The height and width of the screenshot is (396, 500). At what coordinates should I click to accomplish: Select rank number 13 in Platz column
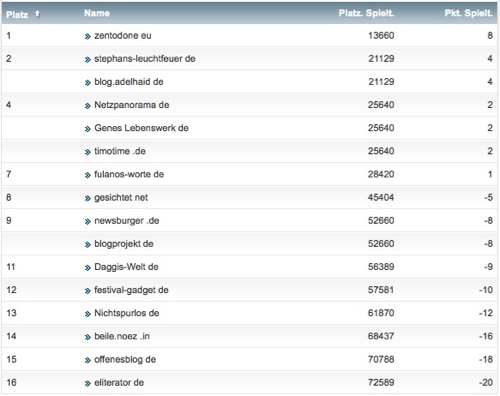tap(11, 313)
